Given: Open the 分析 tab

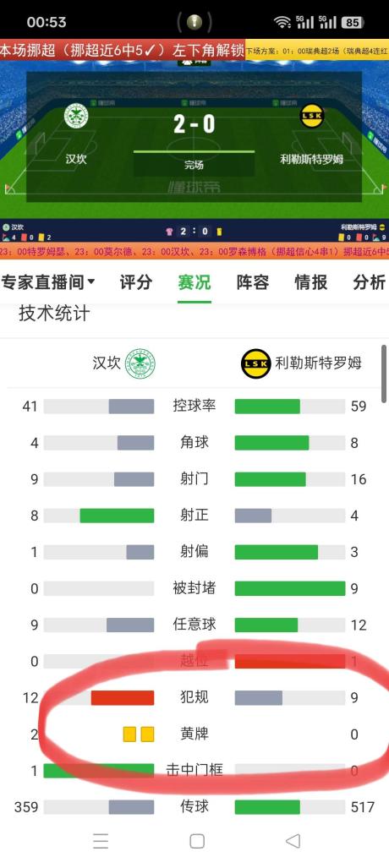Looking at the screenshot, I should click(x=369, y=282).
